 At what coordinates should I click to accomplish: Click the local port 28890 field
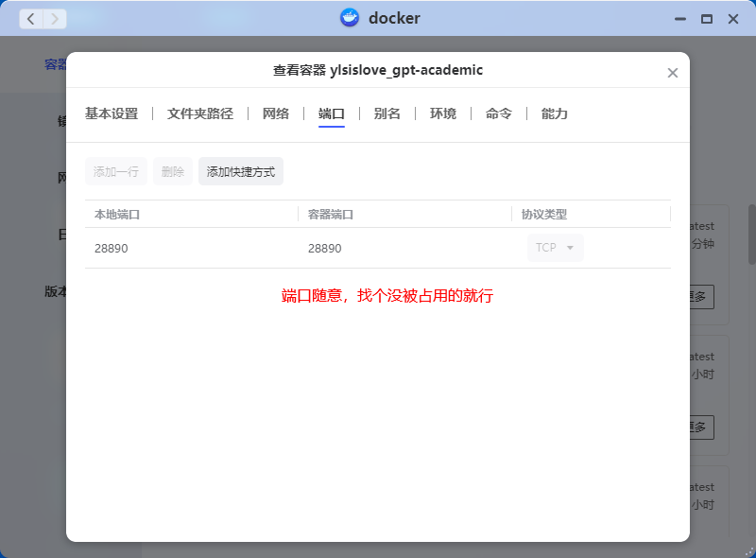189,248
